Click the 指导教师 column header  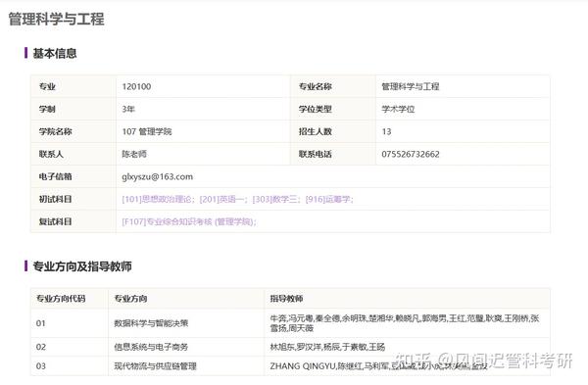(x=286, y=299)
